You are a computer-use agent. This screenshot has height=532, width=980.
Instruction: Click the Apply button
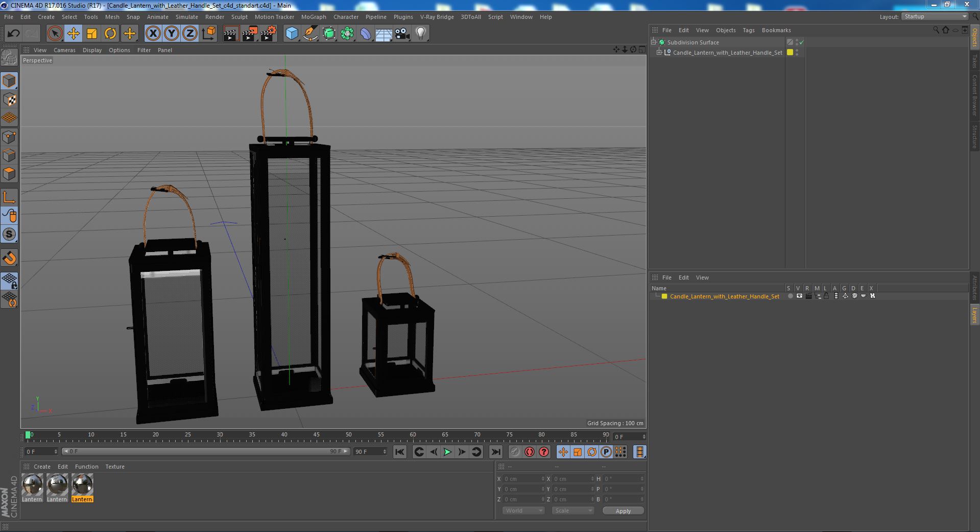[x=623, y=511]
